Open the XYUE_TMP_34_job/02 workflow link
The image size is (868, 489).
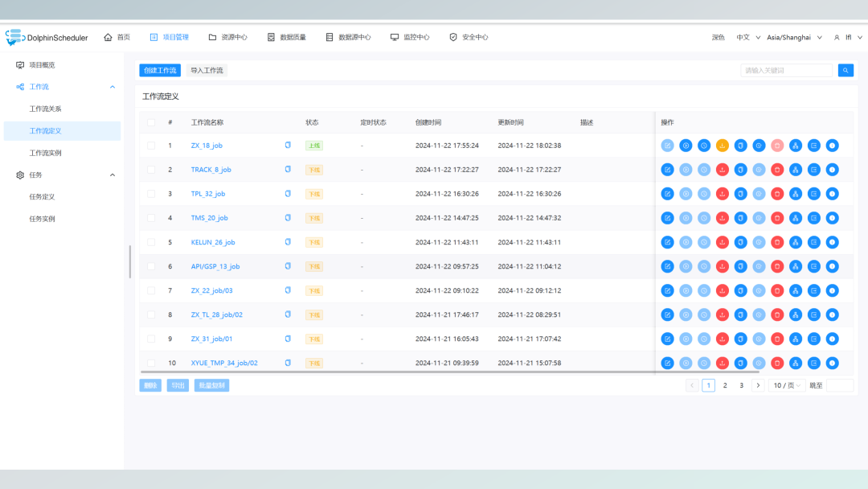[224, 364]
